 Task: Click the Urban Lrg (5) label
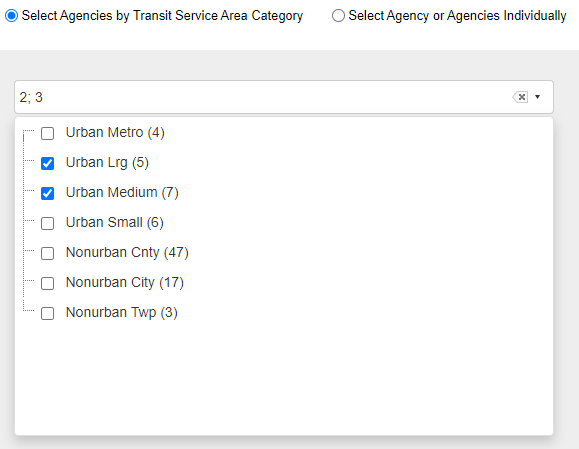[107, 162]
